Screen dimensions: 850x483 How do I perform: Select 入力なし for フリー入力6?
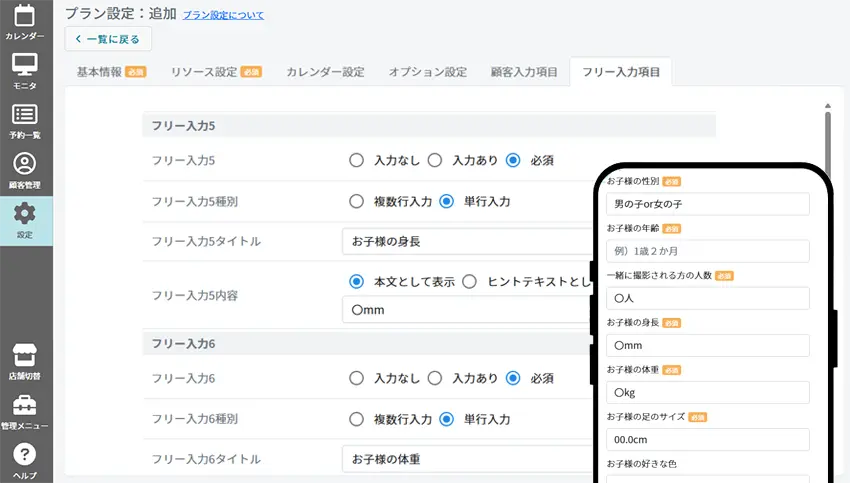click(x=356, y=378)
